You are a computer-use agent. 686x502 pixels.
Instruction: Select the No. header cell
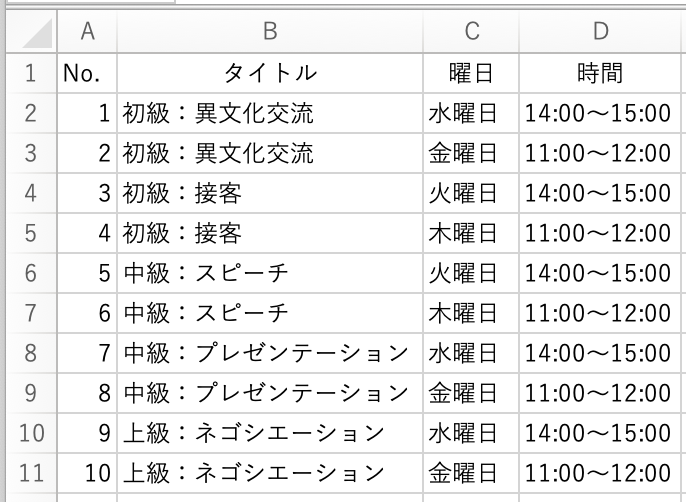coord(87,73)
